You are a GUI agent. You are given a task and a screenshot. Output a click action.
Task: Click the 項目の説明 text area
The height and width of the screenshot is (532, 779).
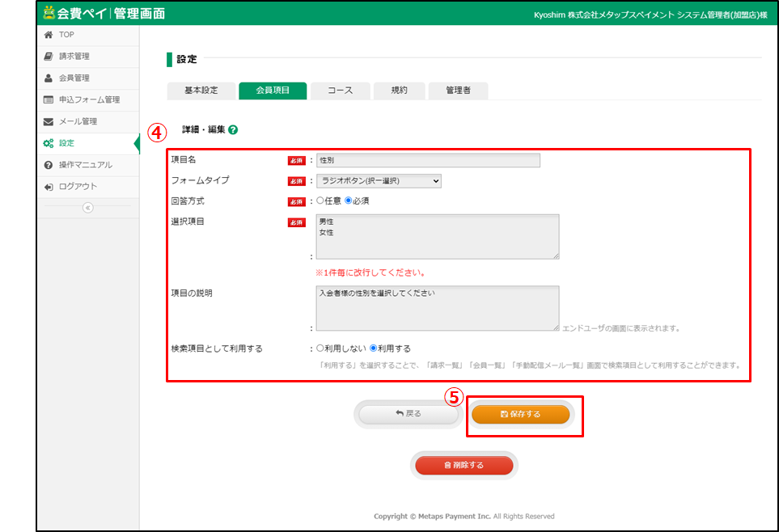437,307
